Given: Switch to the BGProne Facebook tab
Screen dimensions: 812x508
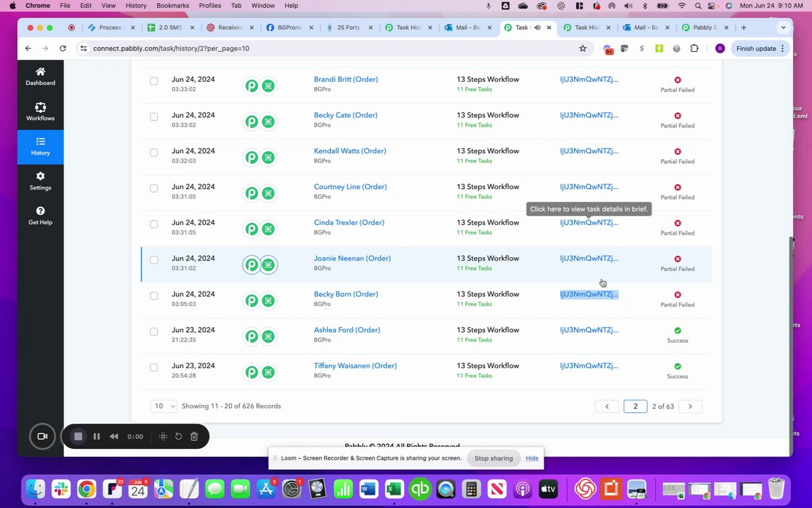Looking at the screenshot, I should point(289,27).
